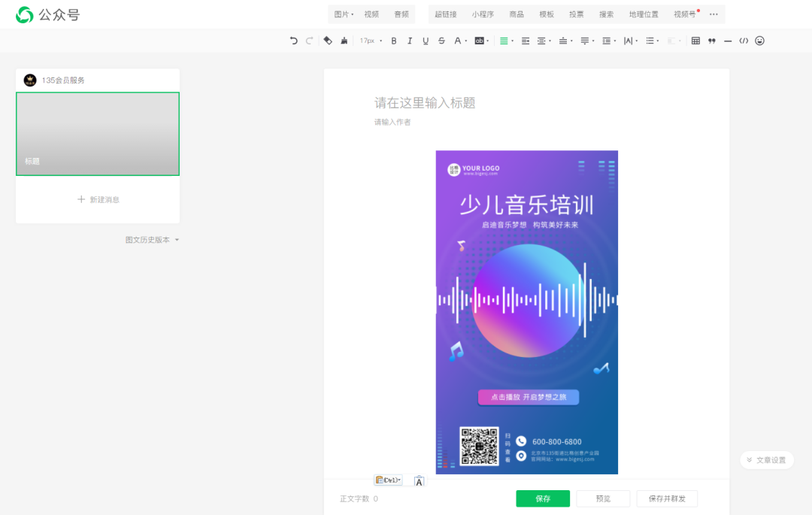
Task: Open the 超链接 insert menu item
Action: pos(445,14)
